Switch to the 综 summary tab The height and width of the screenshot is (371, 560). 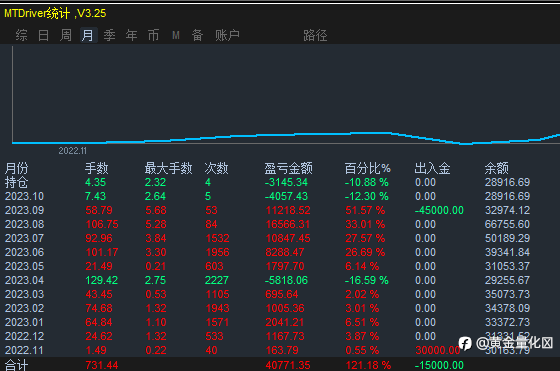click(x=21, y=35)
